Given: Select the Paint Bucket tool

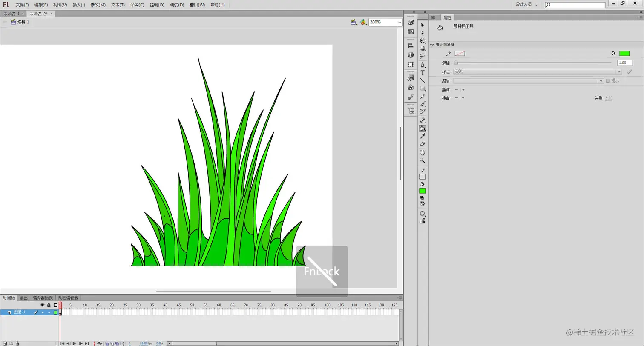Looking at the screenshot, I should point(423,128).
